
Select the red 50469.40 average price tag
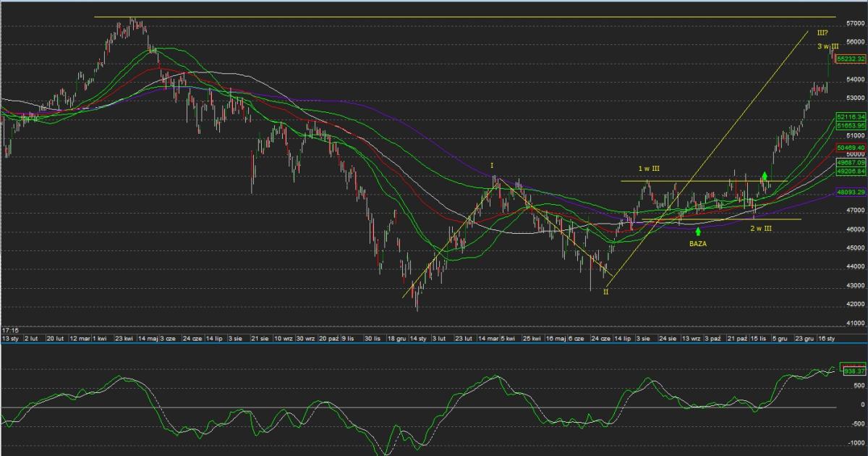[851, 148]
